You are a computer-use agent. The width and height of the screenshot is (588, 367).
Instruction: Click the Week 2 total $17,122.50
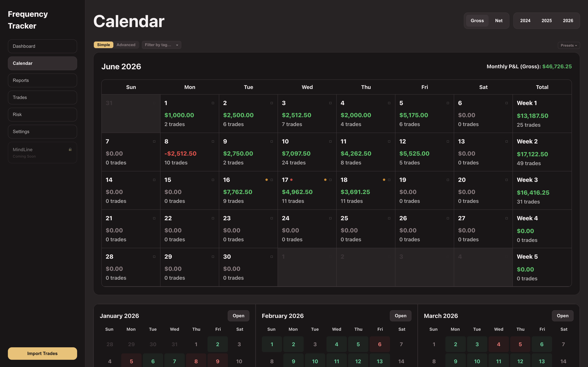point(532,154)
